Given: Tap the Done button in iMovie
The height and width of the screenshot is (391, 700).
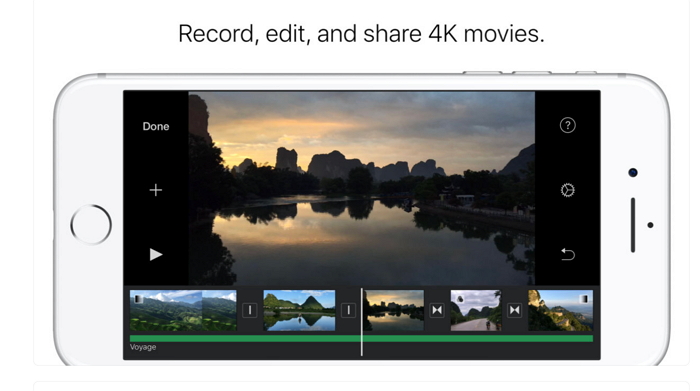Looking at the screenshot, I should click(156, 126).
